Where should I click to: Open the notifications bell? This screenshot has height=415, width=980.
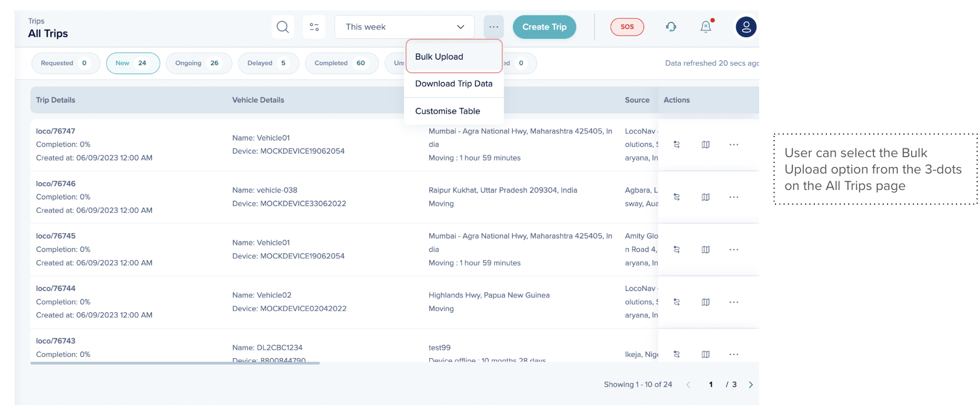point(706,27)
